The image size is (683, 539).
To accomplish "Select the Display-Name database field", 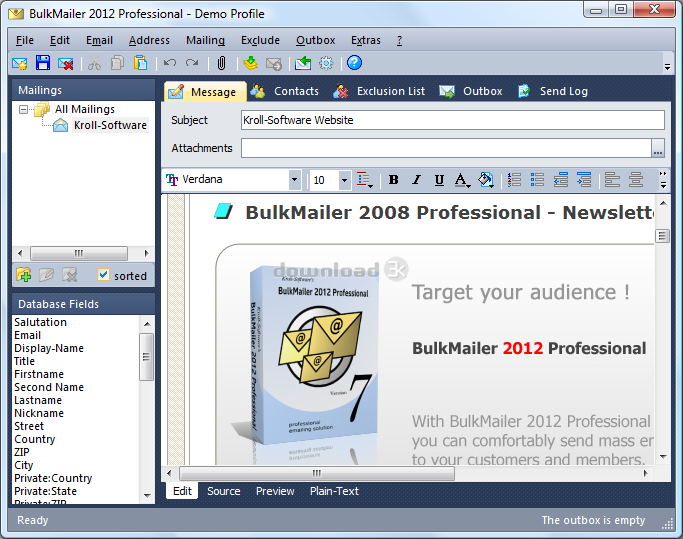I will pyautogui.click(x=49, y=348).
